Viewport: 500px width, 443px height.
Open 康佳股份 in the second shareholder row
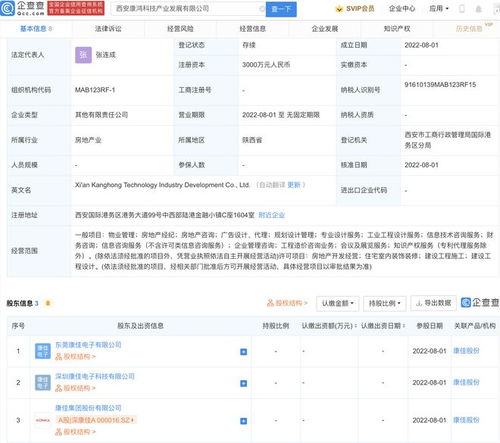[x=466, y=382]
